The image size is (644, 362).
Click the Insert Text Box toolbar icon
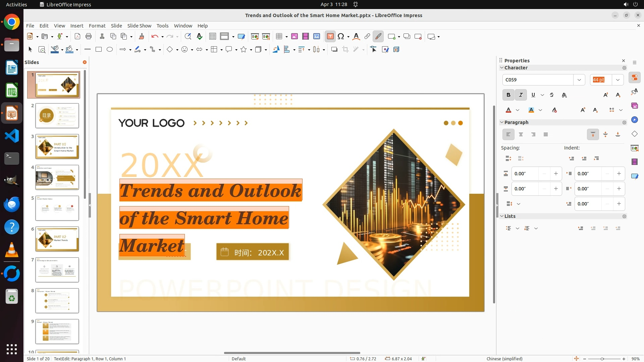[x=330, y=37]
